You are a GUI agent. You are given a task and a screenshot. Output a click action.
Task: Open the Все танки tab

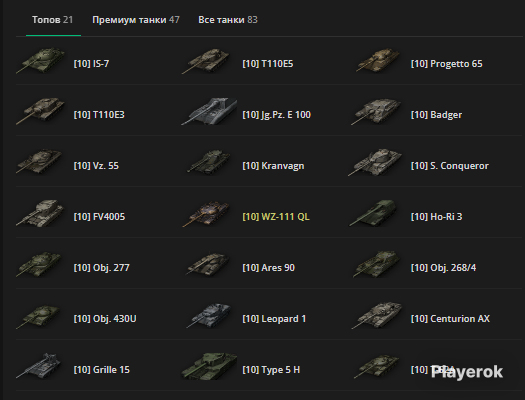(228, 20)
